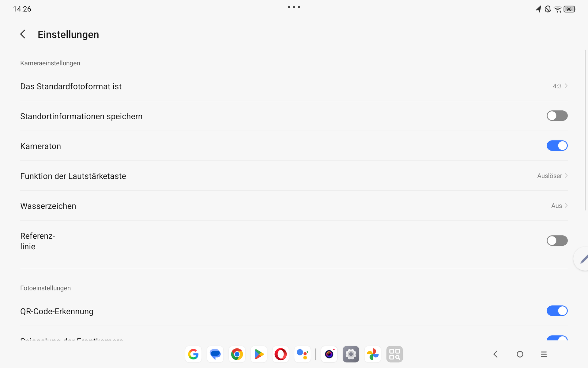Go back using the header back arrow
This screenshot has height=368, width=588.
23,34
